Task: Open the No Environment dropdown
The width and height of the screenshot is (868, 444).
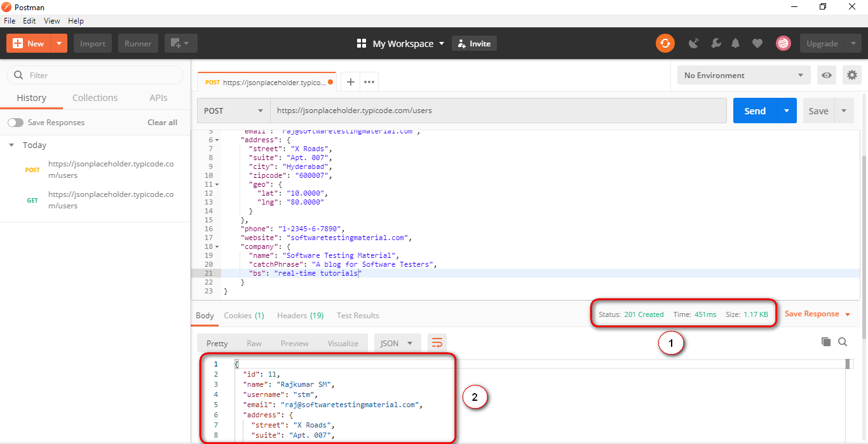Action: coord(743,75)
